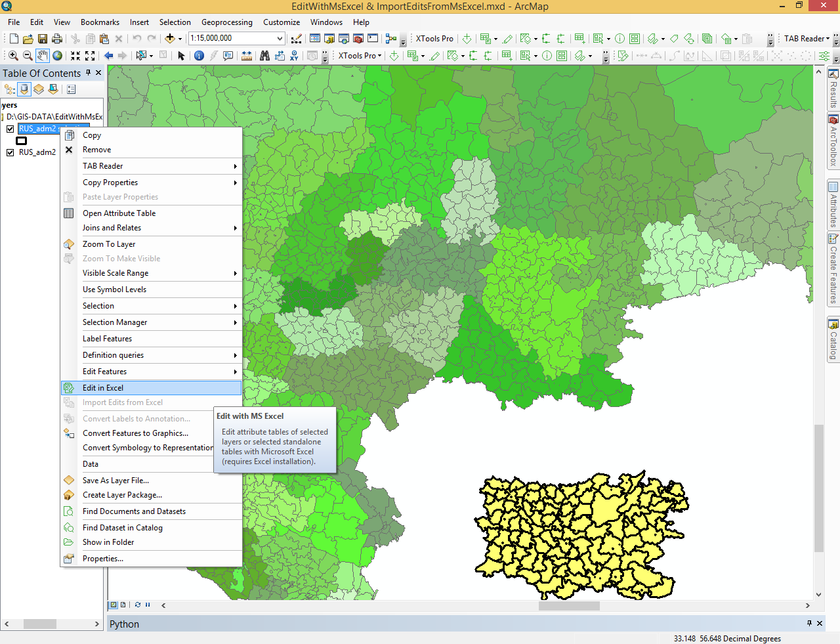Click the Identify tool icon
This screenshot has height=644, width=840.
pos(199,56)
